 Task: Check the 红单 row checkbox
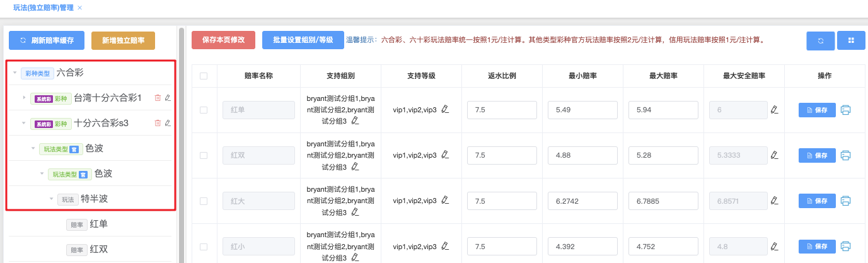click(x=204, y=110)
